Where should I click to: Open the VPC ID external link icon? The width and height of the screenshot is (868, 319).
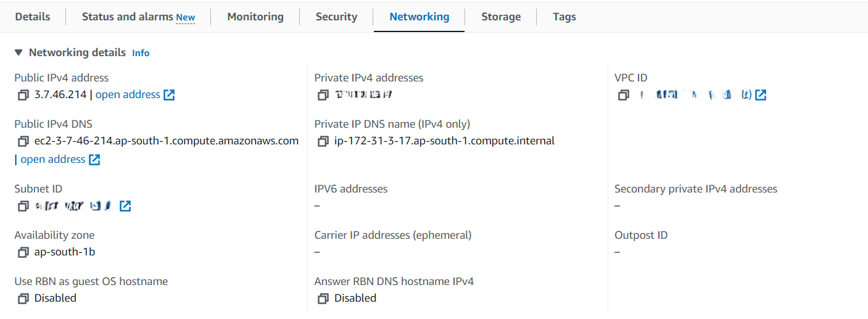click(x=761, y=95)
